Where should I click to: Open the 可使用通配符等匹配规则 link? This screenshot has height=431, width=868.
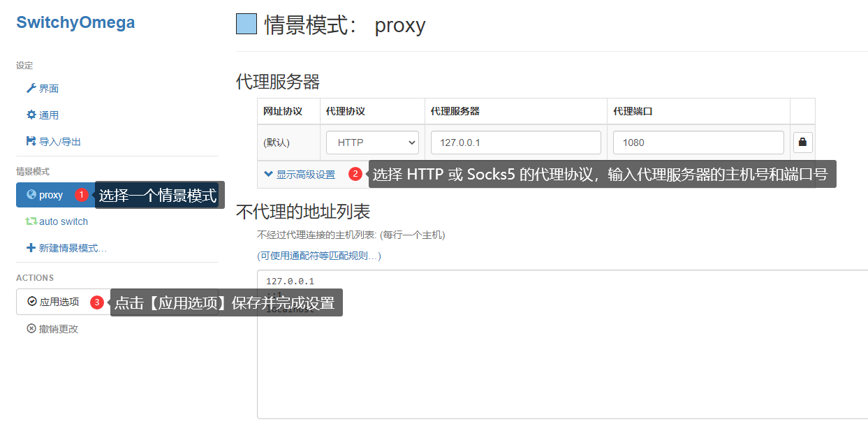click(x=319, y=256)
